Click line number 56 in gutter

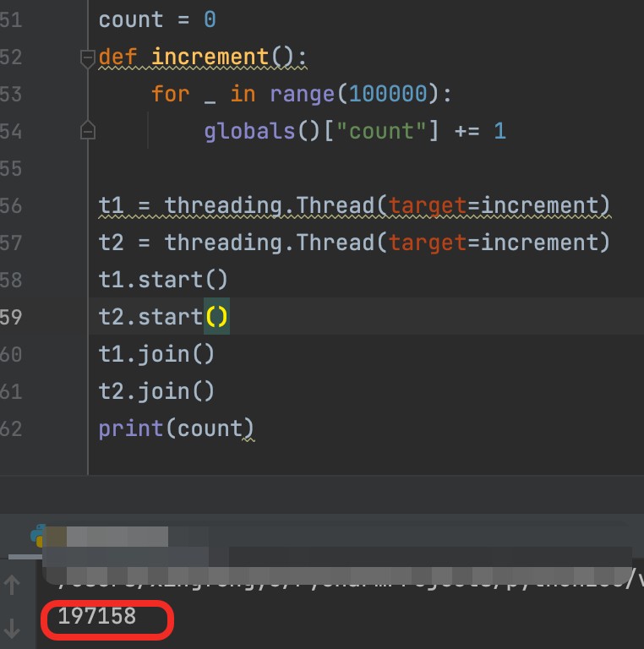11,205
